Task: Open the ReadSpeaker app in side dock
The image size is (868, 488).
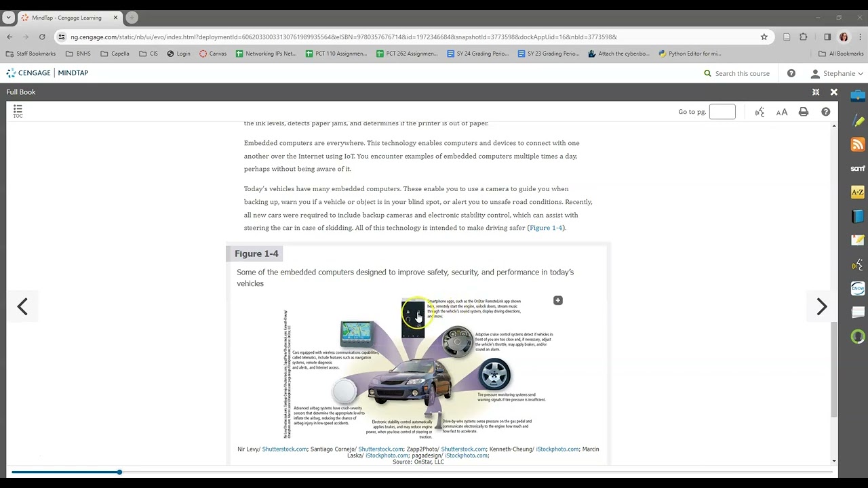Action: [x=858, y=264]
